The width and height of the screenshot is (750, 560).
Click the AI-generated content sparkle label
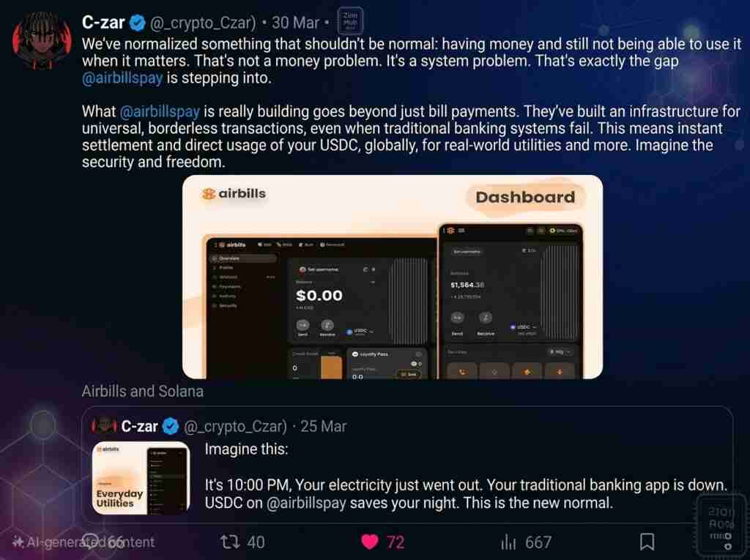pyautogui.click(x=83, y=542)
